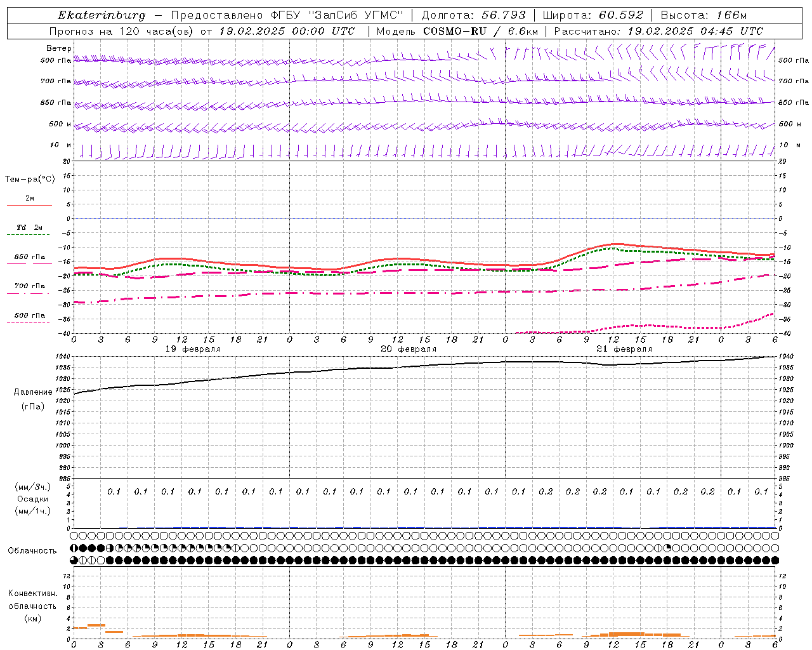The height and width of the screenshot is (650, 812).
Task: Click the 'Ветер' wind section label
Action: (58, 48)
